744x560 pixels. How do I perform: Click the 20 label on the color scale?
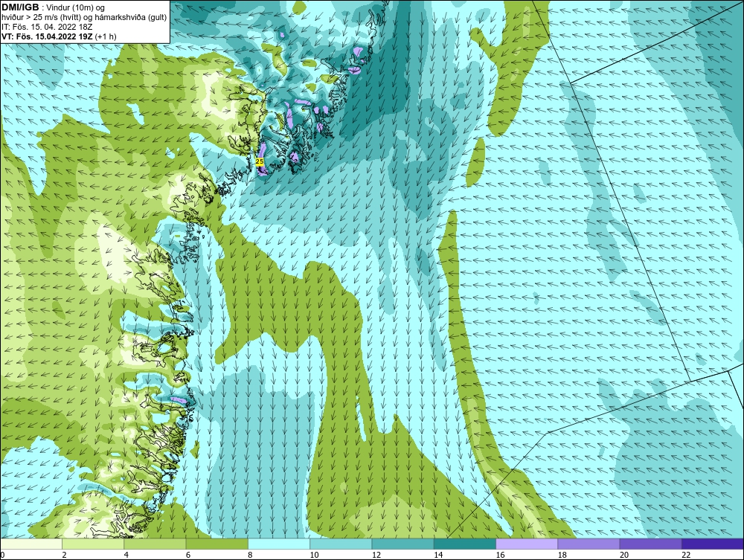624,556
